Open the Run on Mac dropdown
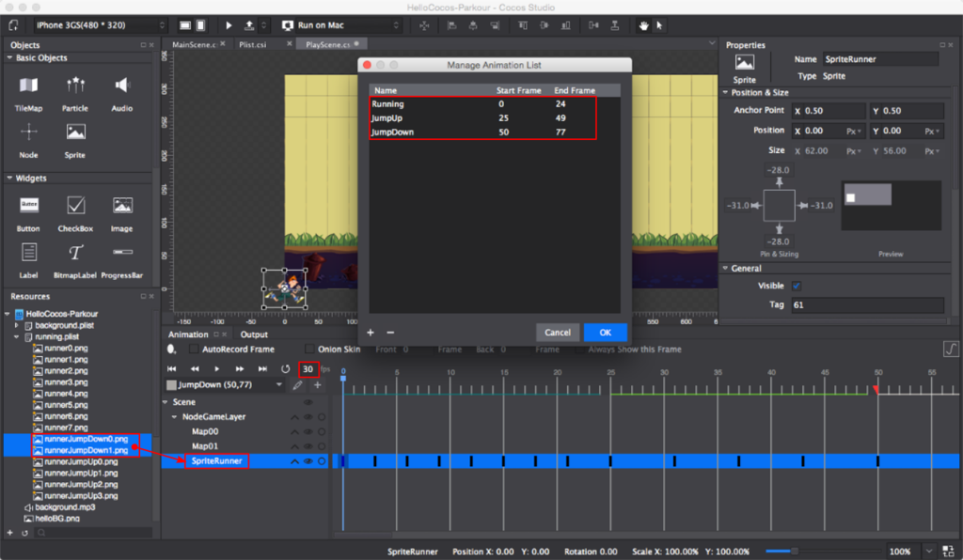 point(340,25)
